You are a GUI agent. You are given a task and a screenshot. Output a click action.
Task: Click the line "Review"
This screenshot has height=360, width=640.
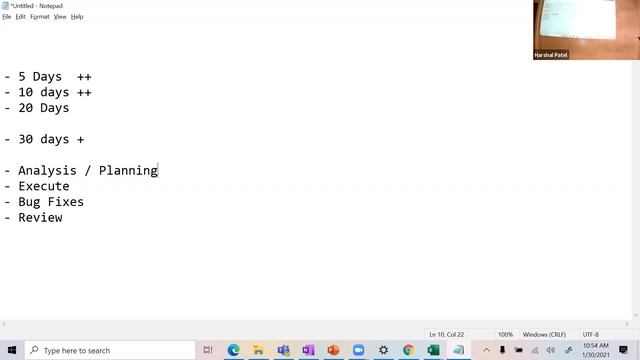tap(33, 218)
